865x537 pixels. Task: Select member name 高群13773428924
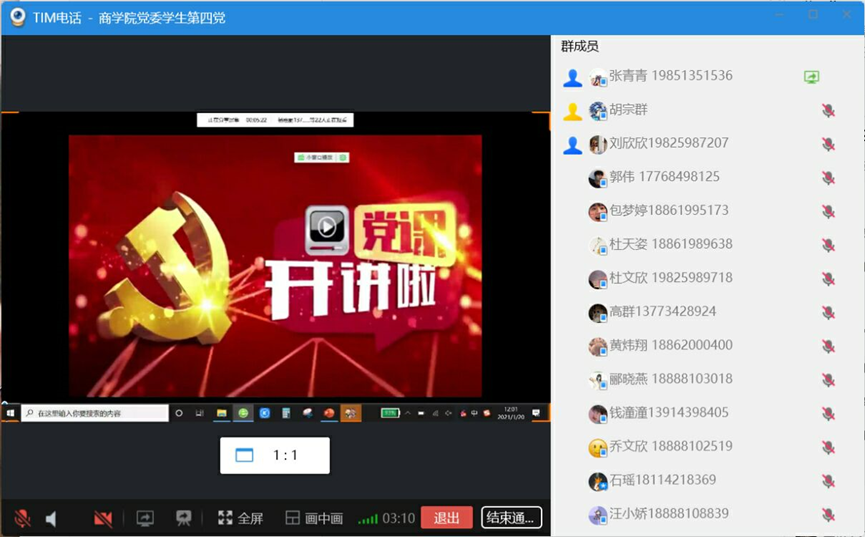click(663, 311)
